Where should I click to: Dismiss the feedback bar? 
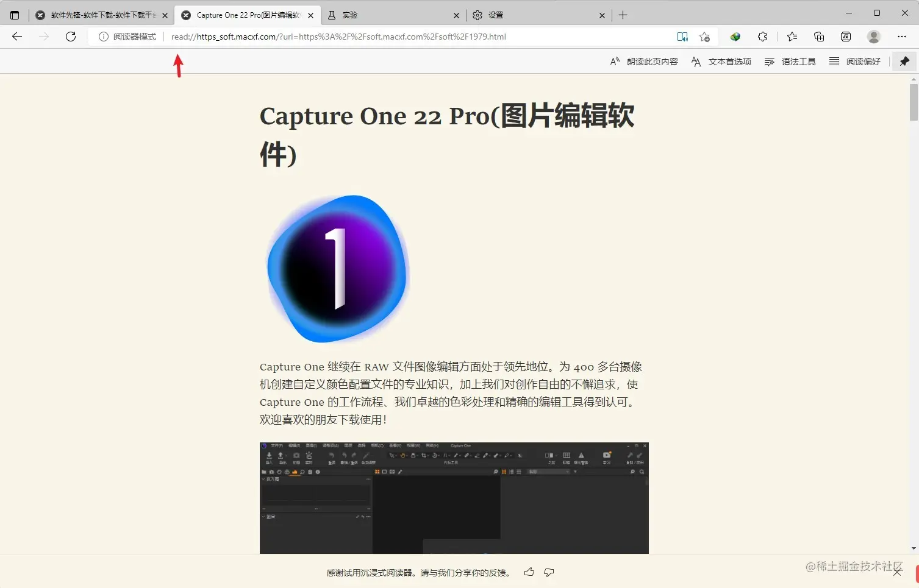pyautogui.click(x=897, y=572)
